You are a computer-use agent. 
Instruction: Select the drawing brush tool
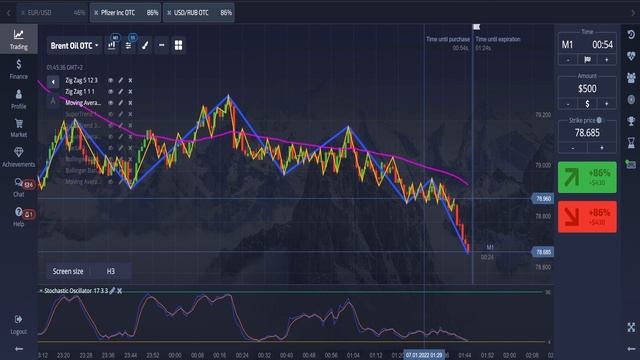click(x=145, y=45)
